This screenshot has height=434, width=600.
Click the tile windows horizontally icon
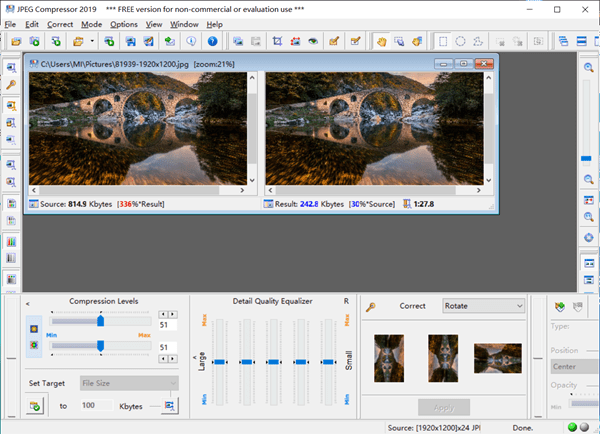[x=582, y=41]
